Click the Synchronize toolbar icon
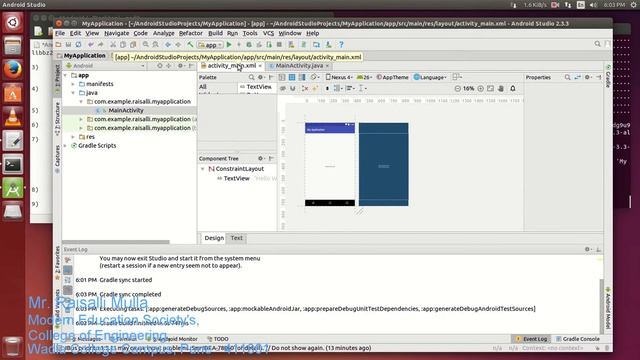 78,44
